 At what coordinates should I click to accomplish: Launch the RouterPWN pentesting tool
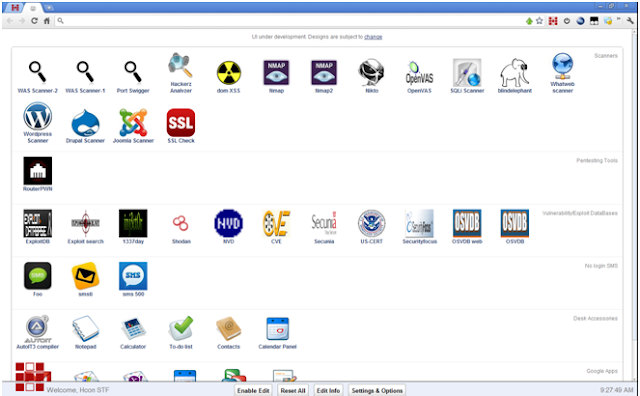[38, 171]
